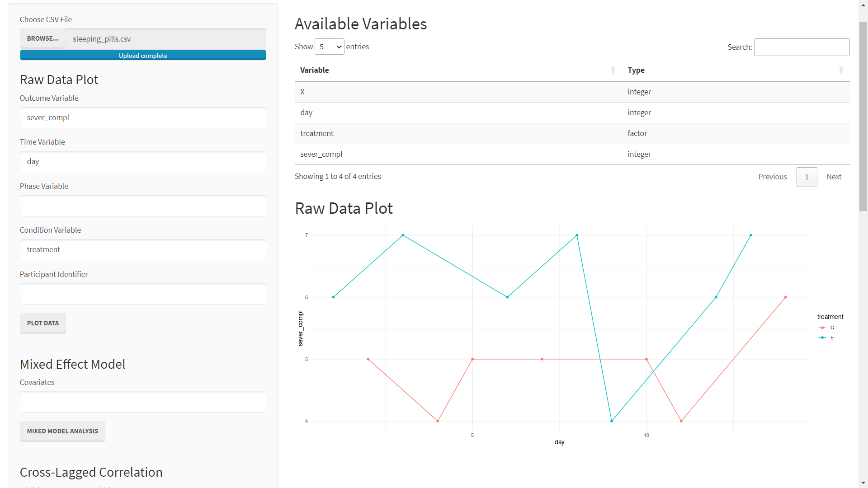The height and width of the screenshot is (488, 868).
Task: Click the empty Covariates field
Action: (143, 402)
